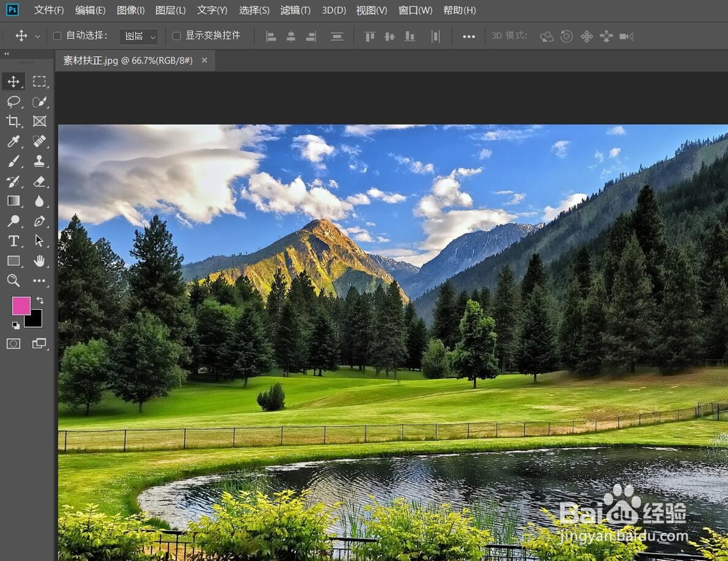Viewport: 728px width, 561px height.
Task: Open the 帮助(H) menu
Action: 459,10
